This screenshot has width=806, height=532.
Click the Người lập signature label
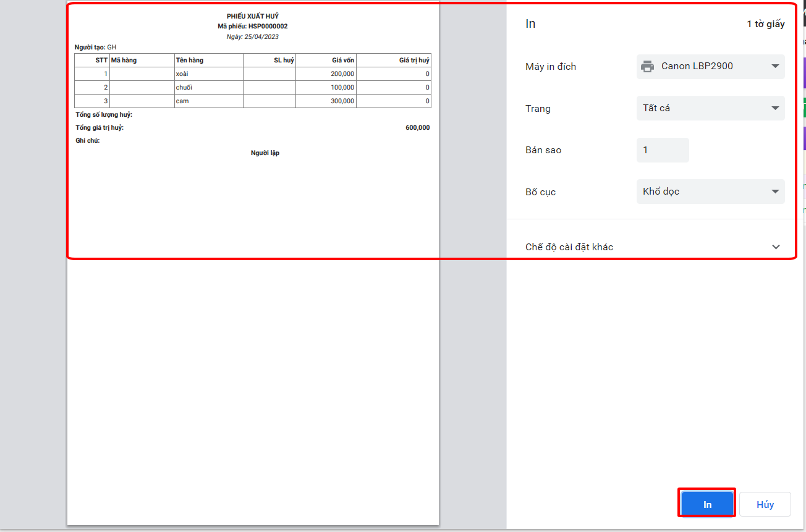click(x=265, y=153)
